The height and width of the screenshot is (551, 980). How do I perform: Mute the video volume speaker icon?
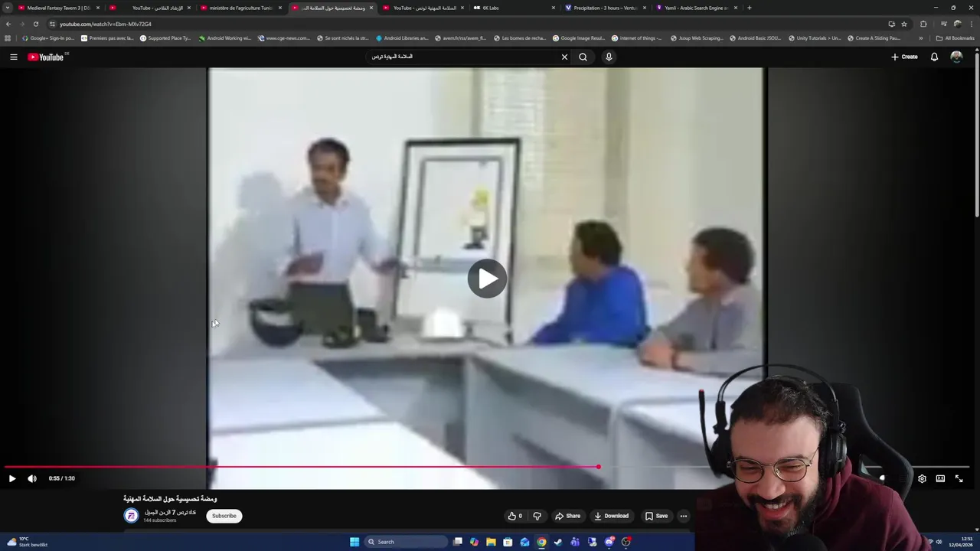[32, 478]
